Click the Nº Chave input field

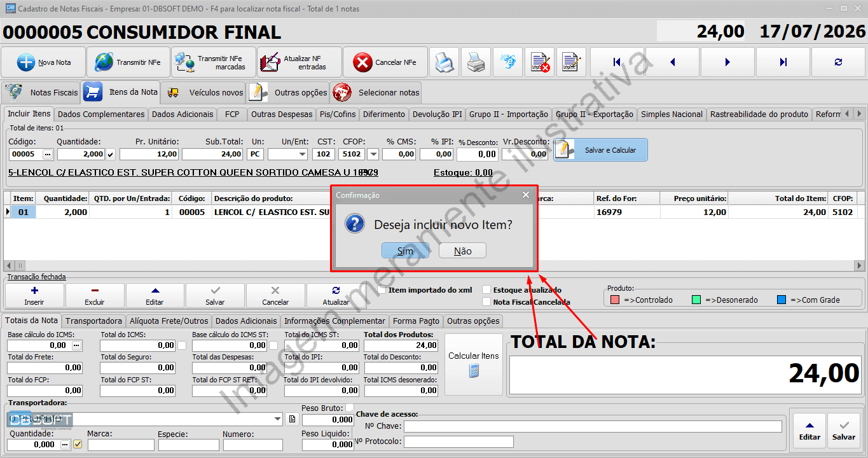(x=593, y=426)
